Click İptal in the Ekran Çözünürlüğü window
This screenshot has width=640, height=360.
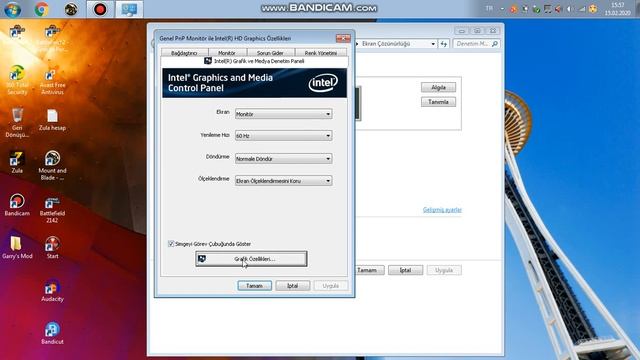point(405,270)
